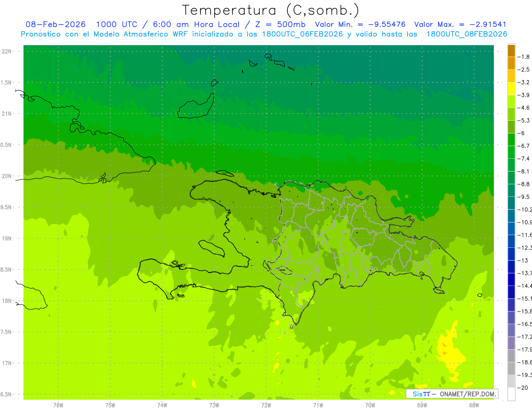Click the title "Temperatura (C,somb.)"
The image size is (532, 411).
tap(271, 10)
